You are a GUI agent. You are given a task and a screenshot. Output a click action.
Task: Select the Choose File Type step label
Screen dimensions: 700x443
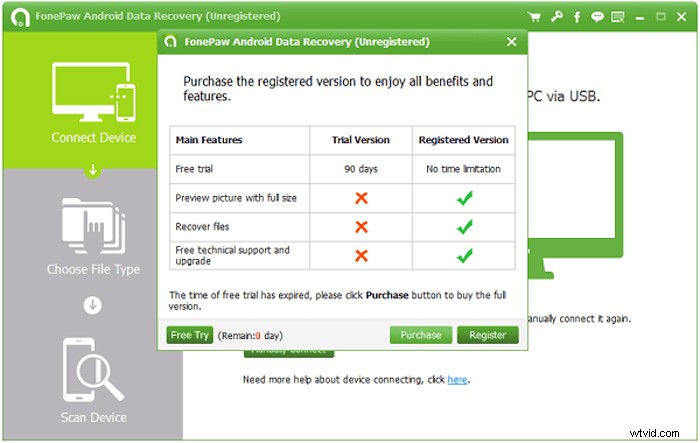(93, 269)
